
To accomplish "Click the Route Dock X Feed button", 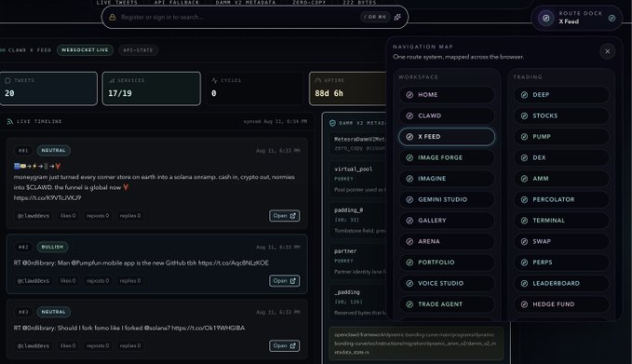I will point(577,18).
